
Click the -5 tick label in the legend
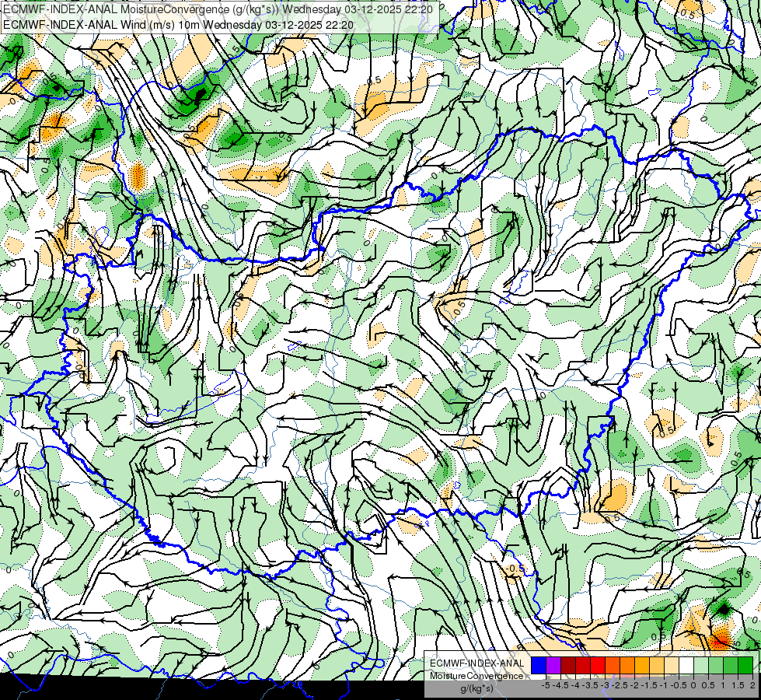[546, 685]
